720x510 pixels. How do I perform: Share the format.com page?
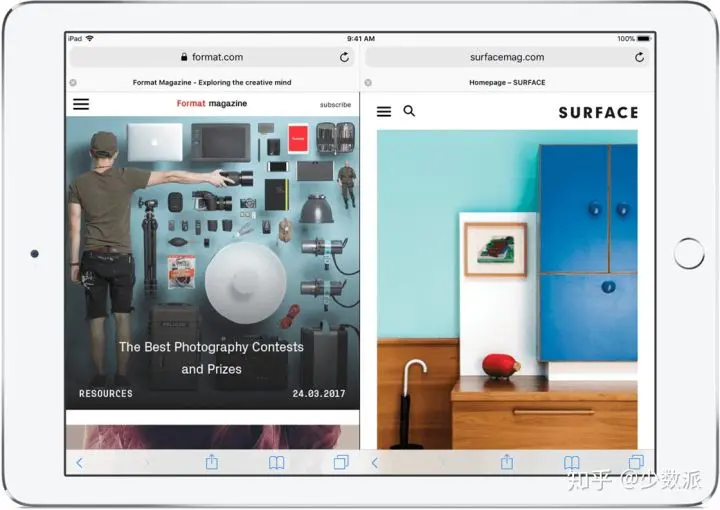pyautogui.click(x=212, y=462)
